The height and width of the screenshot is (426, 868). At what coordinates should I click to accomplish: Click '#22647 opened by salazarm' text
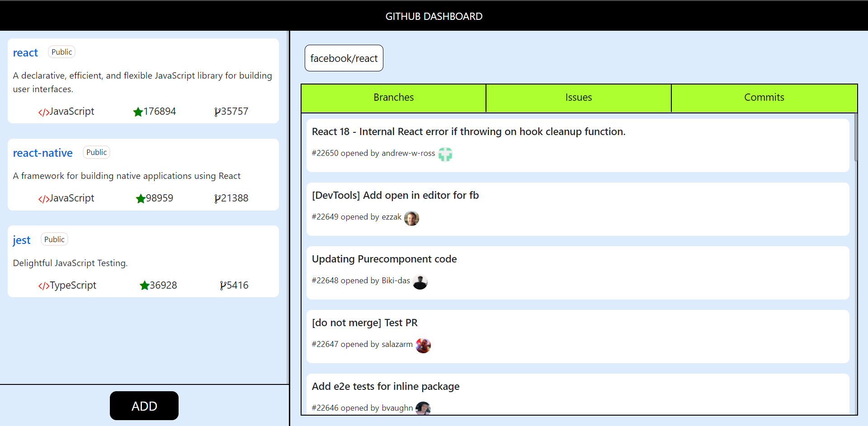point(362,344)
